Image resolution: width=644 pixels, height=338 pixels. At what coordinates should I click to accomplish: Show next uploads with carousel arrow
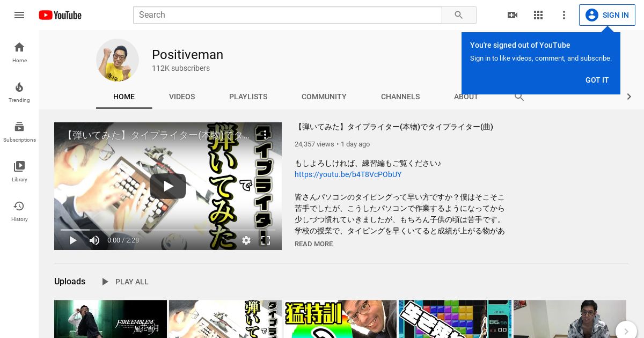626,332
